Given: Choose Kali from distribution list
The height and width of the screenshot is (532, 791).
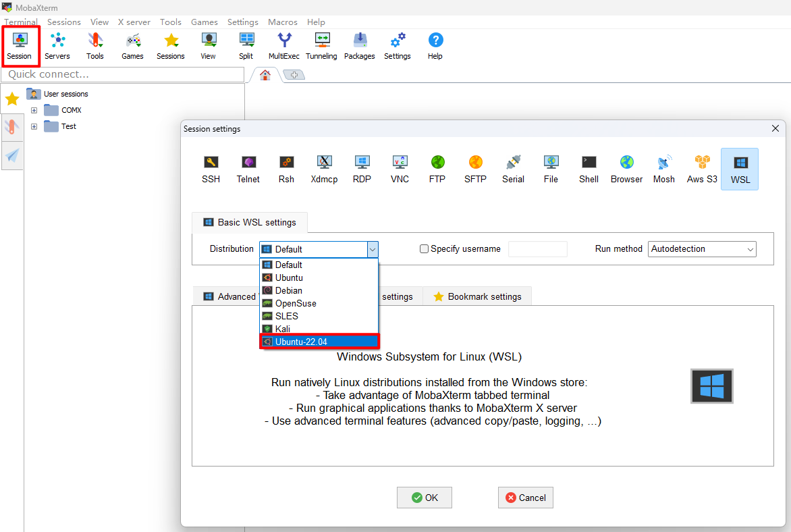Looking at the screenshot, I should click(319, 329).
